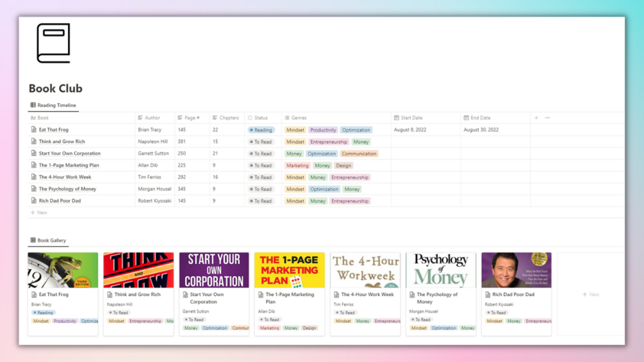Click Robert Kiyosaki on the gallery card
The image size is (644, 362).
(x=499, y=304)
